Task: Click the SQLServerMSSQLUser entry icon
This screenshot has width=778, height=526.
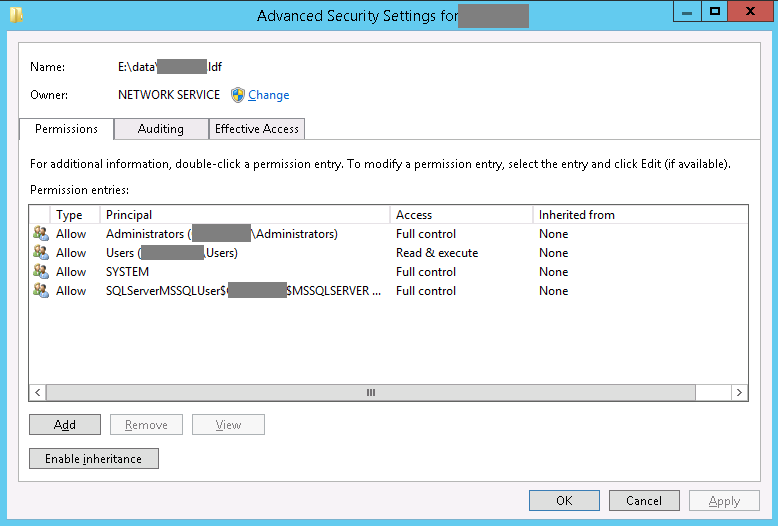Action: click(x=41, y=291)
